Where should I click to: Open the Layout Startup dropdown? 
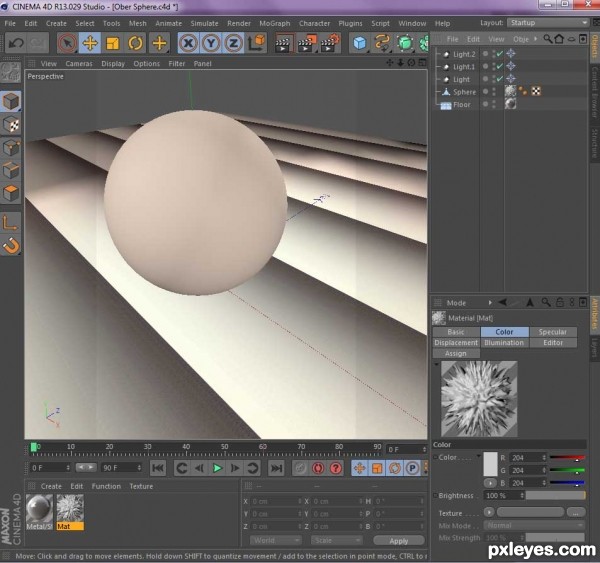pyautogui.click(x=548, y=23)
